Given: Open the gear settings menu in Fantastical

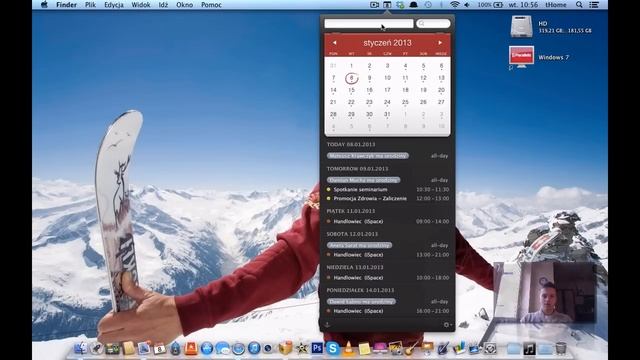Looking at the screenshot, I should [447, 325].
